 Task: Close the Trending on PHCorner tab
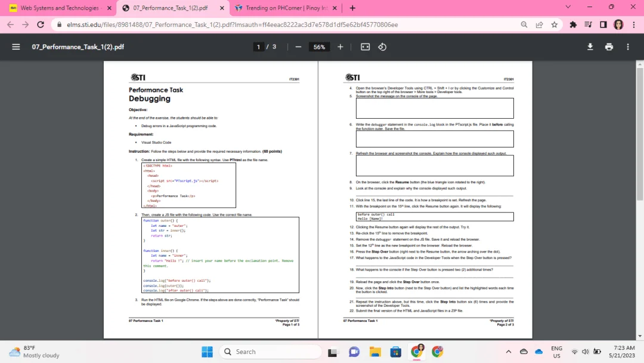coord(335,8)
